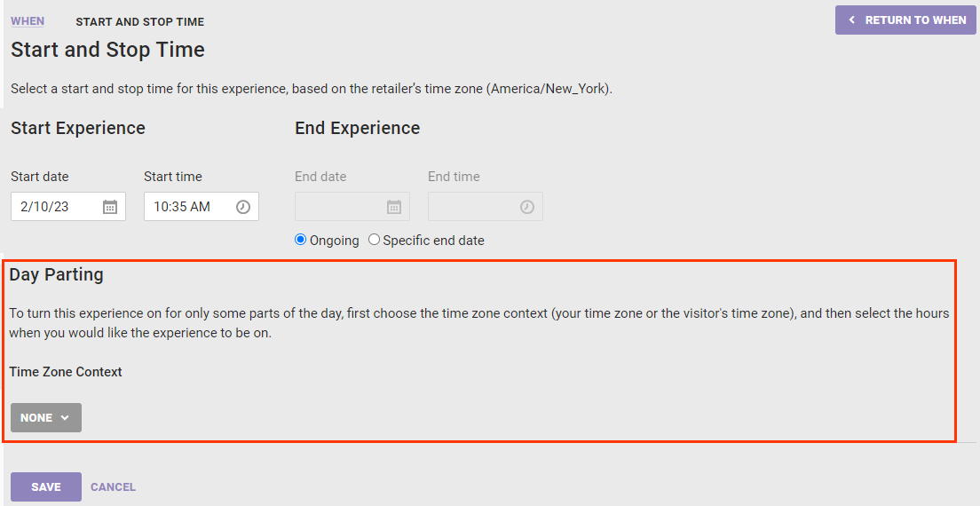Cancel the changes with the Cancel link
The height and width of the screenshot is (506, 980).
tap(113, 486)
